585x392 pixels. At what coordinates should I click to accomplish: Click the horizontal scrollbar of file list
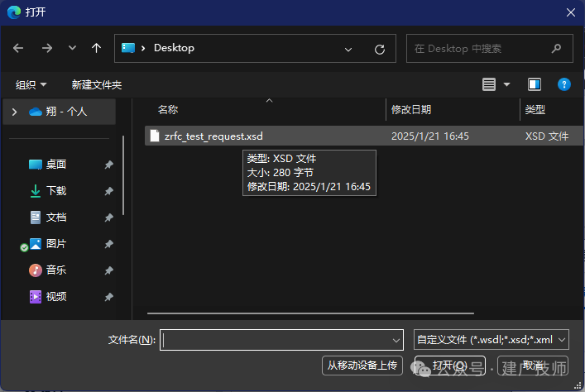pyautogui.click(x=310, y=313)
